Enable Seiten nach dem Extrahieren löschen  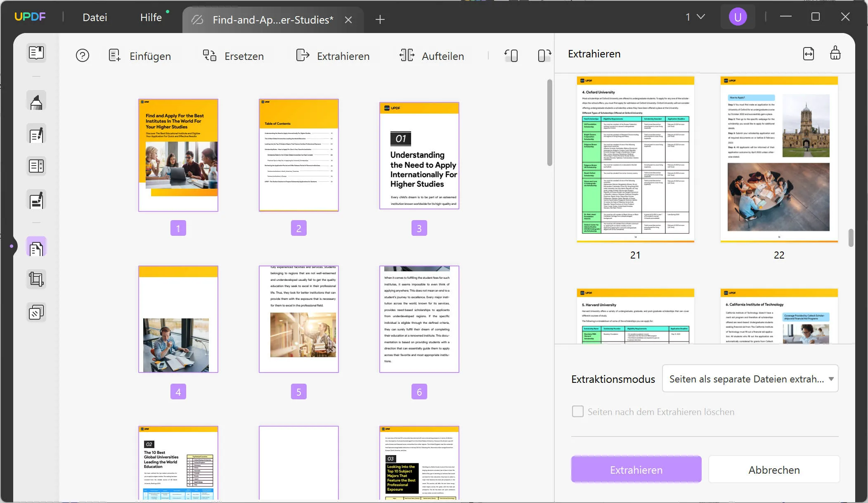pyautogui.click(x=578, y=411)
